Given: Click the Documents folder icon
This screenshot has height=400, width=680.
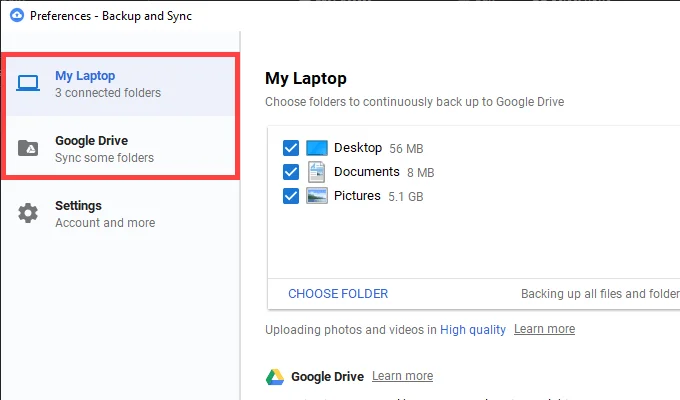Looking at the screenshot, I should (317, 172).
